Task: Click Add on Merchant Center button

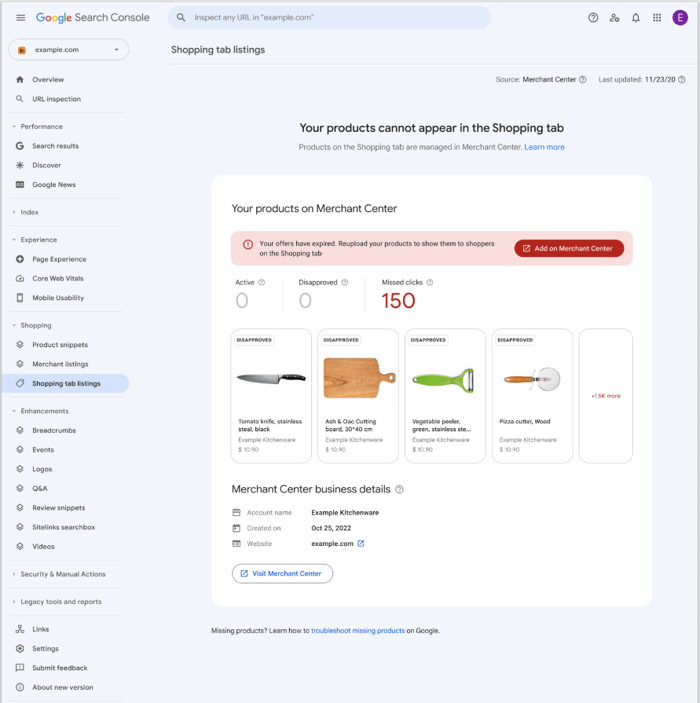Action: point(569,248)
